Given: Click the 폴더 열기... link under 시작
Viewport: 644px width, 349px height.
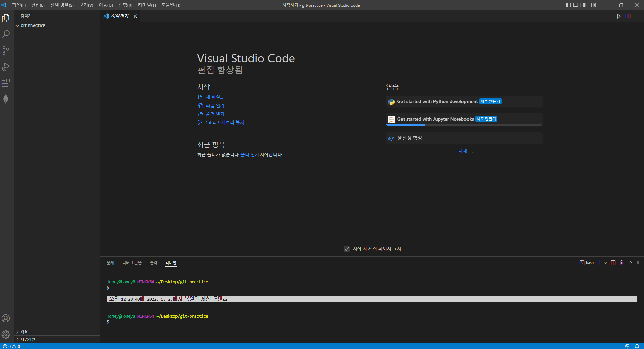Looking at the screenshot, I should [216, 114].
